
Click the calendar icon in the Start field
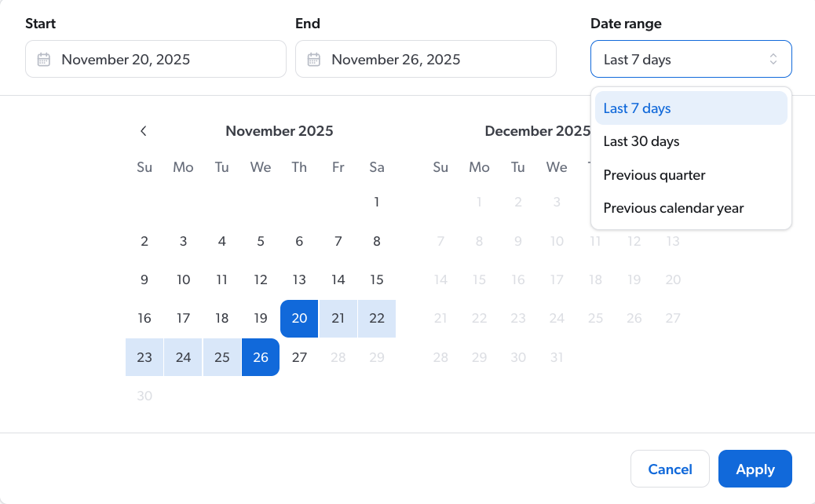pyautogui.click(x=44, y=58)
